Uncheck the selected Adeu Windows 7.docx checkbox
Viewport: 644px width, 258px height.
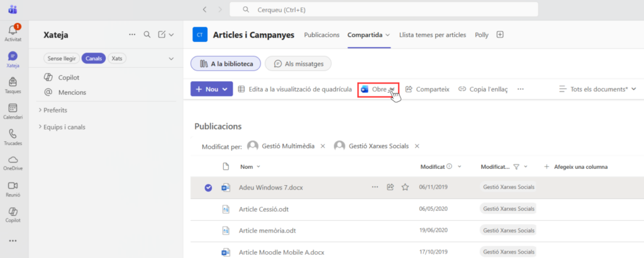[x=208, y=187]
